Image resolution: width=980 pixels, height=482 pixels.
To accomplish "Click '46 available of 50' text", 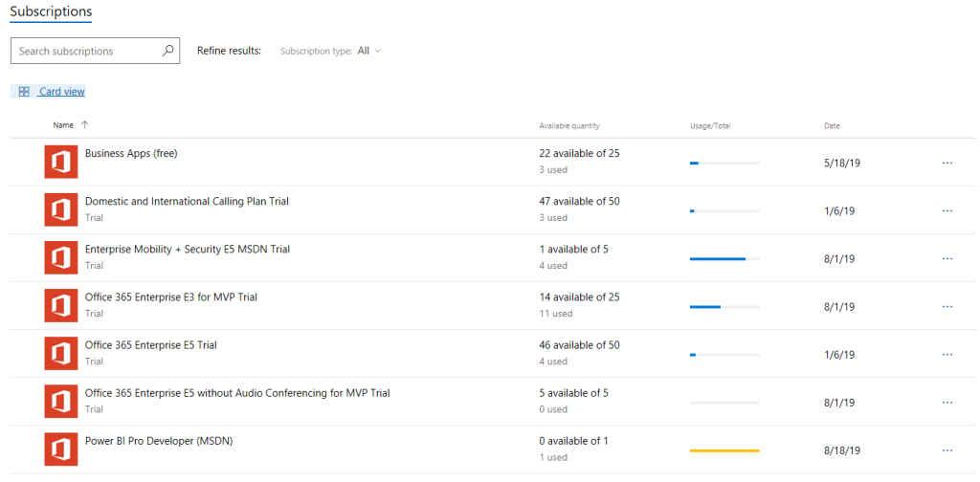I will pyautogui.click(x=579, y=345).
